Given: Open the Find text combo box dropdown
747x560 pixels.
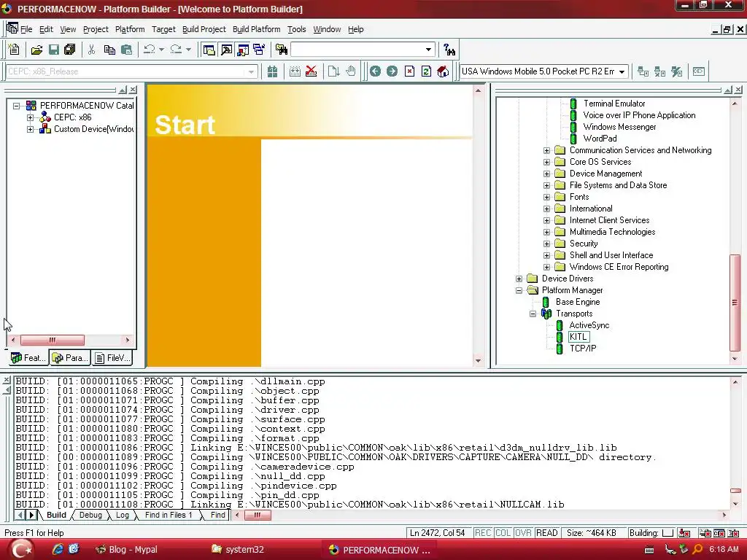Looking at the screenshot, I should tap(428, 50).
